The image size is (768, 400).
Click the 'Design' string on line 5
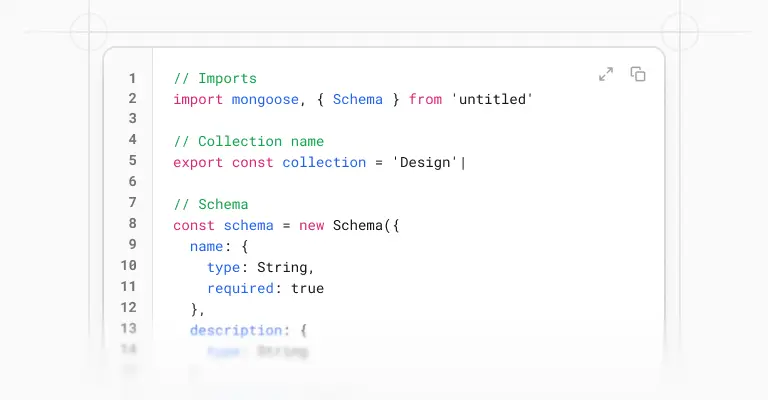pos(425,163)
